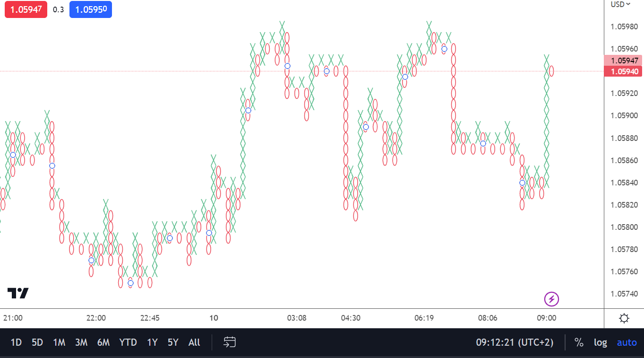Screen dimensions: 644x358
Task: Open the Go to date calendar icon
Action: (230, 342)
